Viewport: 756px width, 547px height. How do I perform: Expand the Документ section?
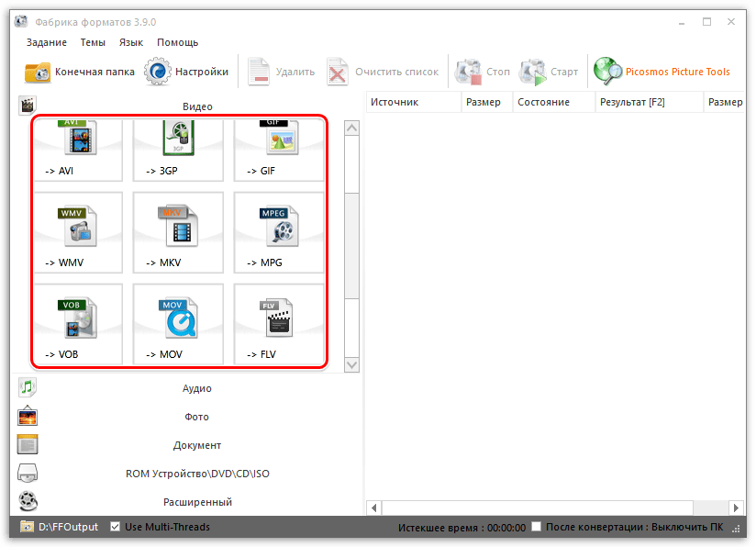tap(196, 445)
